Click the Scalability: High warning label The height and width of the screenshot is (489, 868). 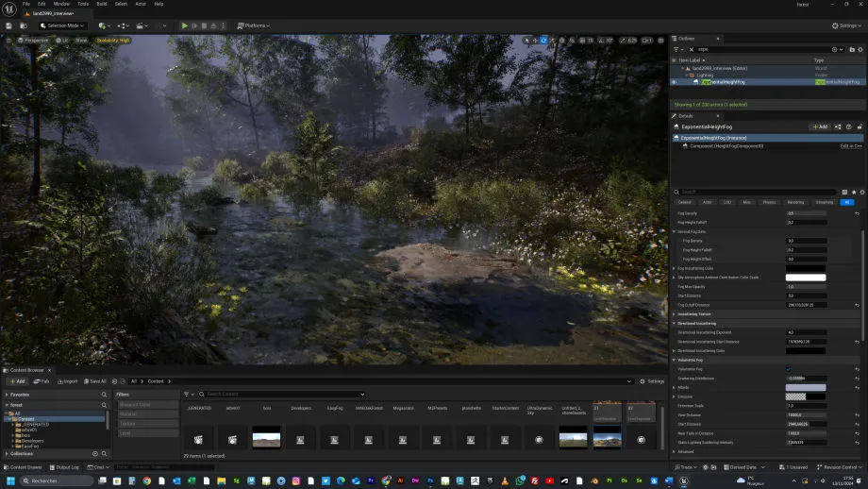(113, 41)
